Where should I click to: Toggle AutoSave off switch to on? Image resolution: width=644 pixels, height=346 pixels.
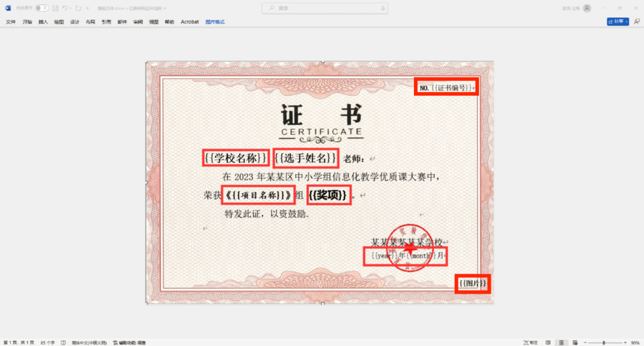tap(41, 8)
